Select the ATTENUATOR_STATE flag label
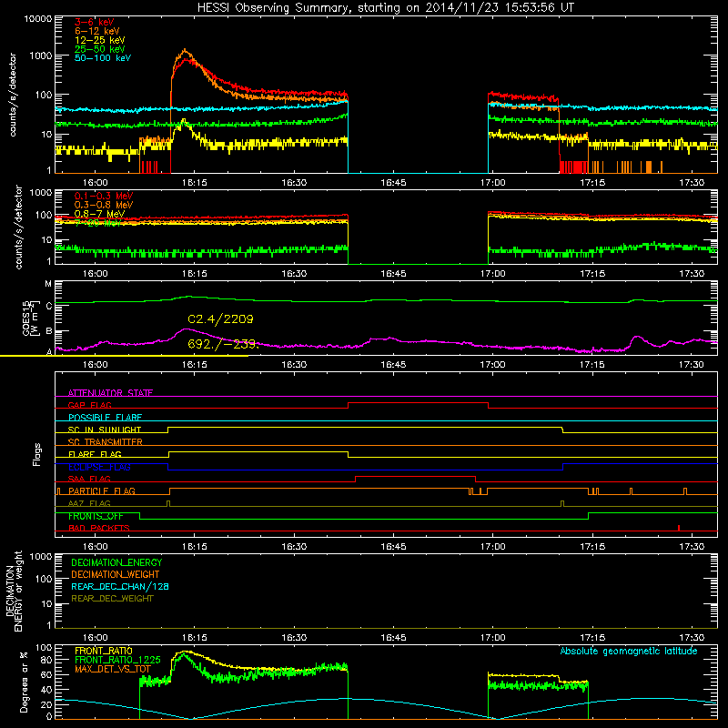728x728 pixels. pos(110,393)
